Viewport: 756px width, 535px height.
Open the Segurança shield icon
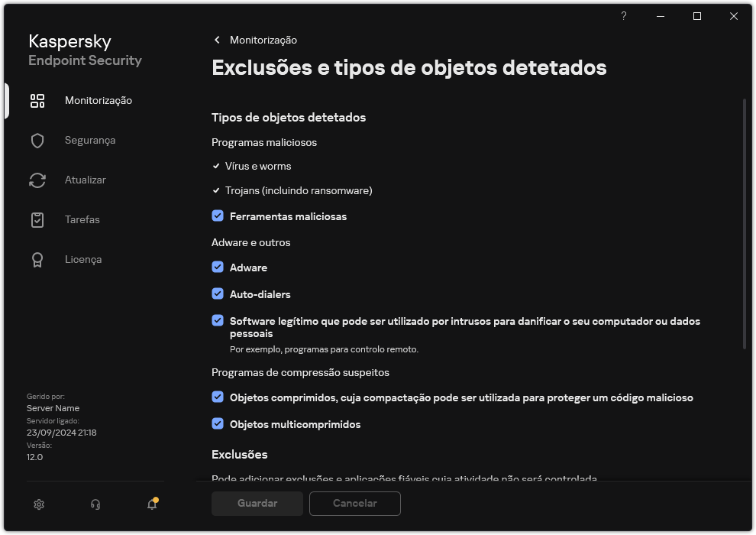pos(37,140)
